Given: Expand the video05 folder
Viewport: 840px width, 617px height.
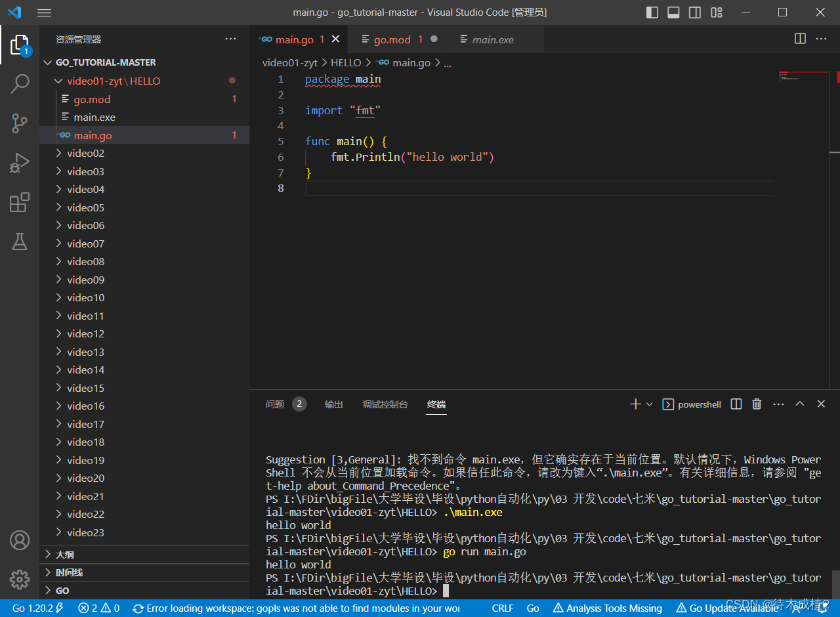Looking at the screenshot, I should click(144, 207).
